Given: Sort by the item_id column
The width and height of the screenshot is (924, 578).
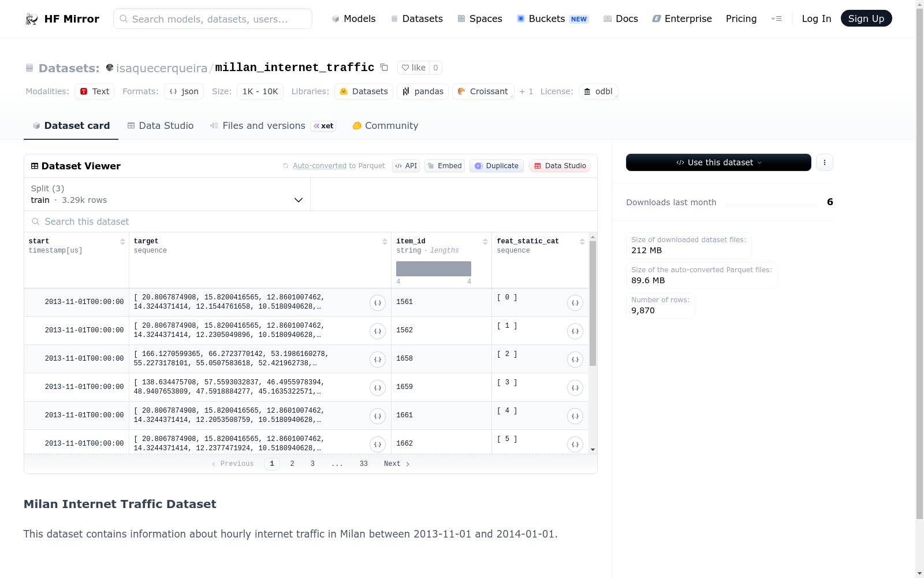Looking at the screenshot, I should (x=485, y=242).
